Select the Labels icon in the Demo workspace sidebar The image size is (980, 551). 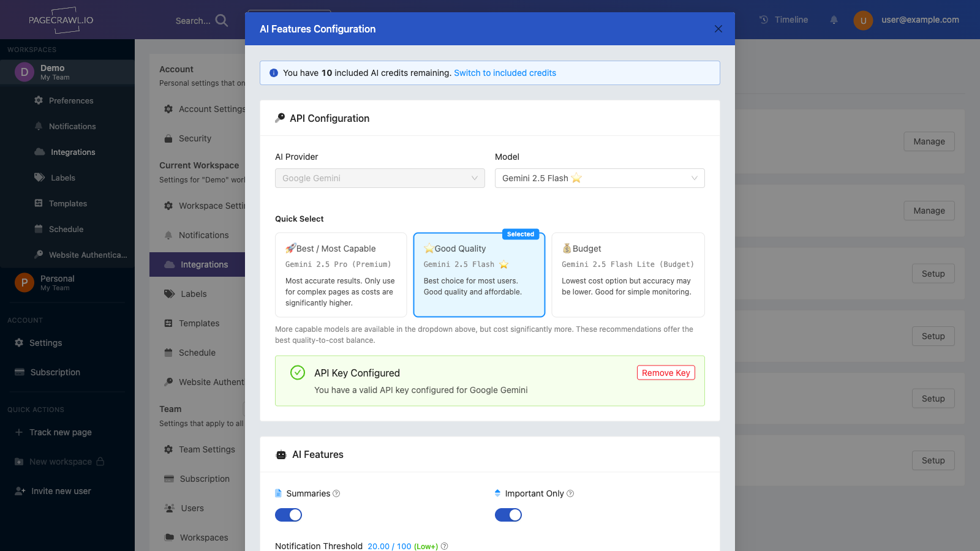click(x=39, y=178)
